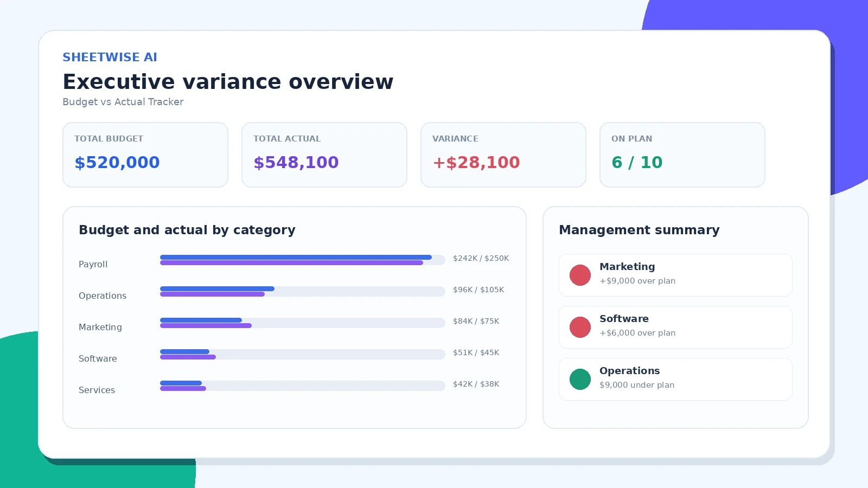The height and width of the screenshot is (488, 868).
Task: Click the Budget and actual by category heading
Action: point(187,230)
